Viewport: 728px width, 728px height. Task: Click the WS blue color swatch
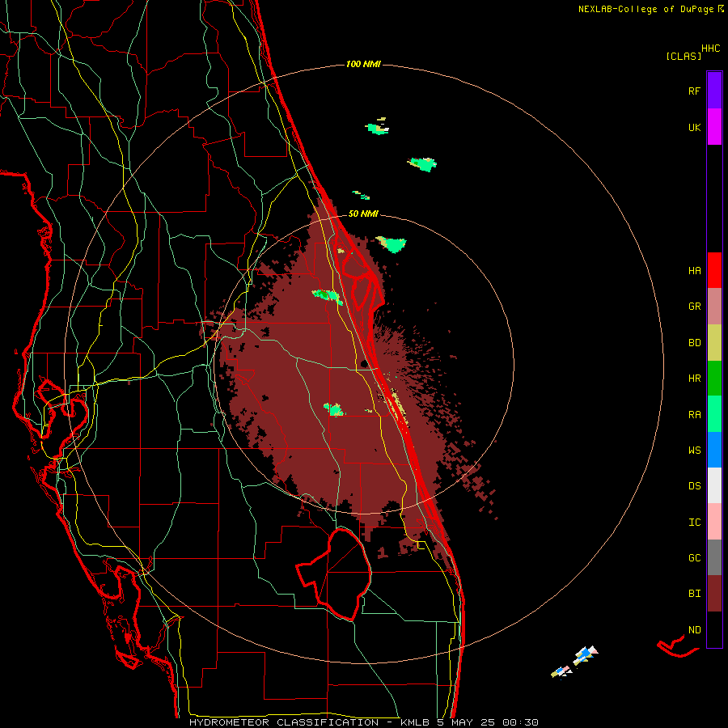point(714,450)
